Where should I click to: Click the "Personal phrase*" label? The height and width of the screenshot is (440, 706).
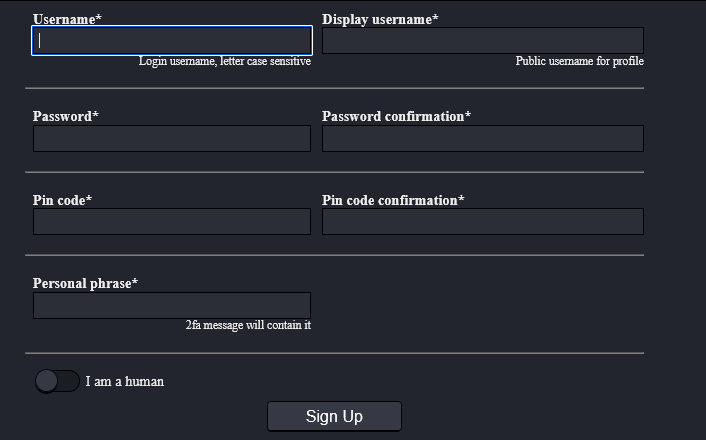[x=85, y=283]
